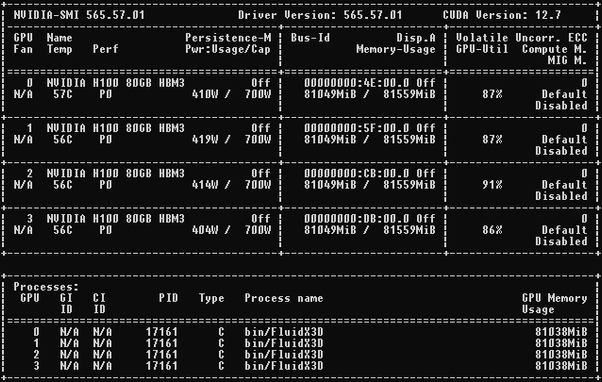Click the Driver Version: 565.57.01 text
This screenshot has height=382, width=602.
[320, 15]
